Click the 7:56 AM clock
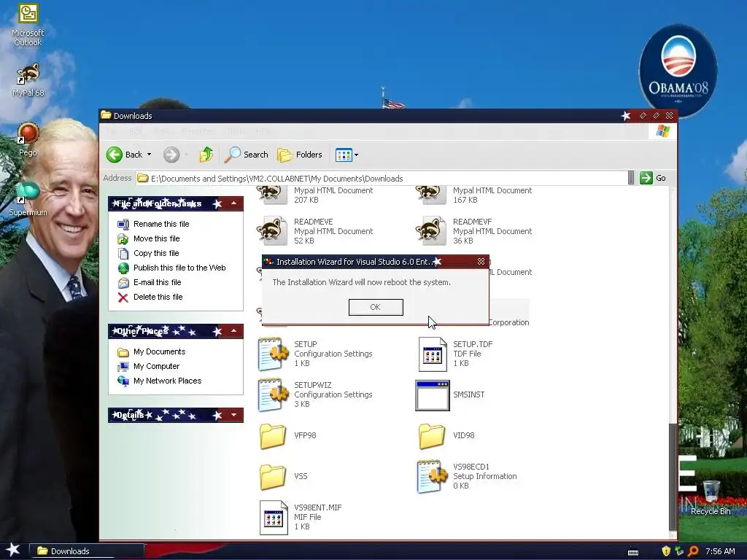Viewport: 747px width, 560px height. coord(720,551)
